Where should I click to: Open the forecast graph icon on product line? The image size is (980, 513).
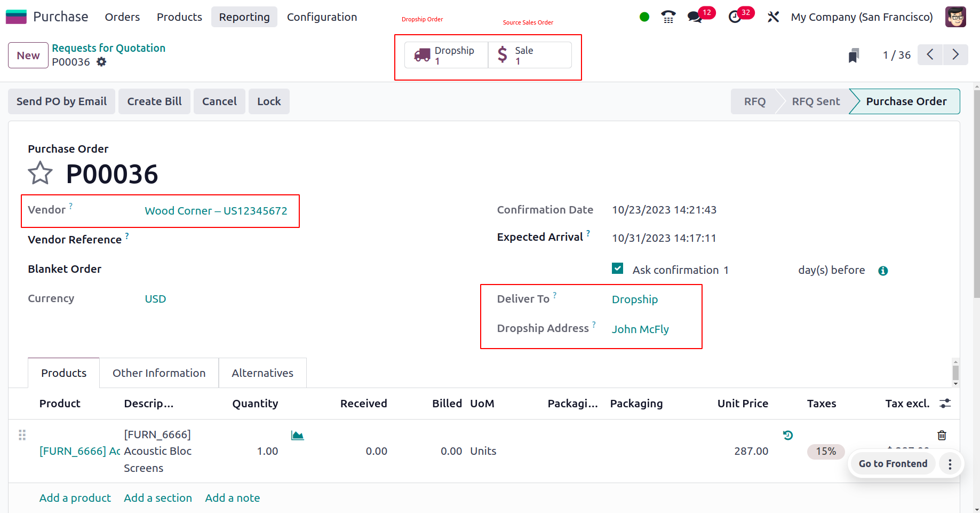click(x=298, y=435)
